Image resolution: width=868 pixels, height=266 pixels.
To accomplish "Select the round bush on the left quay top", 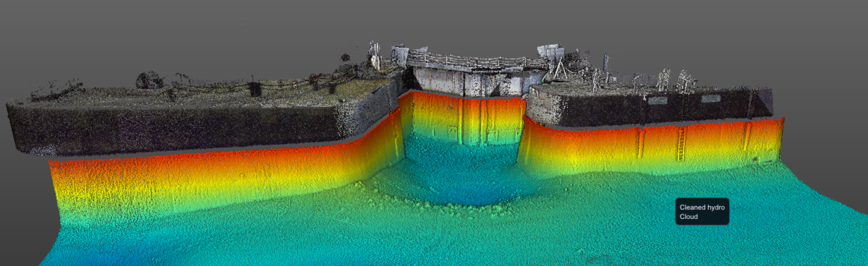I will (150, 80).
